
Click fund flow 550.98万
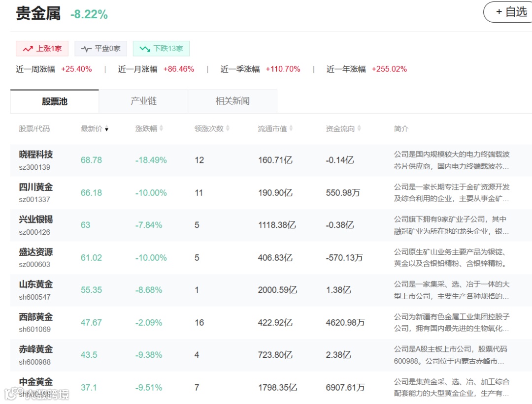click(343, 192)
